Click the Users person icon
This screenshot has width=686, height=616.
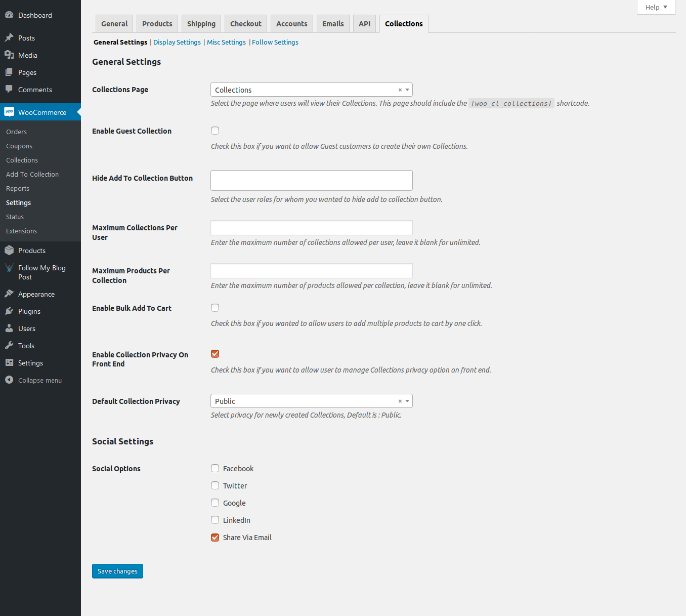point(9,328)
